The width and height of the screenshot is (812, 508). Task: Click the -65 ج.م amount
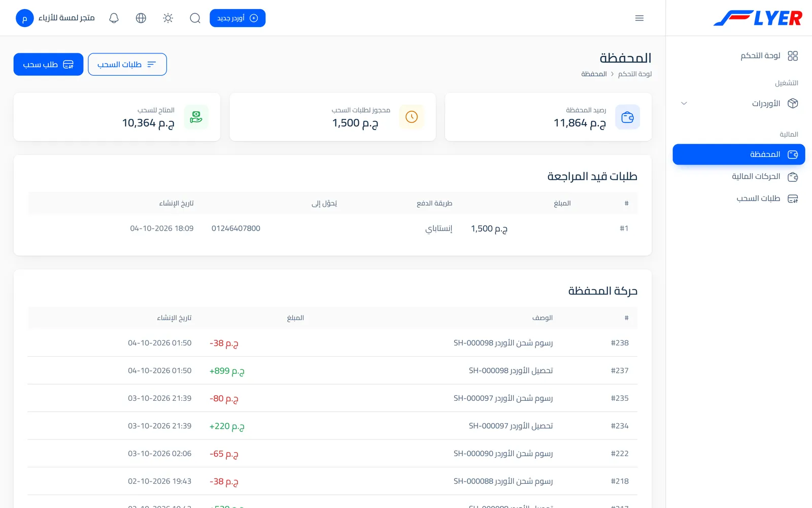coord(224,454)
